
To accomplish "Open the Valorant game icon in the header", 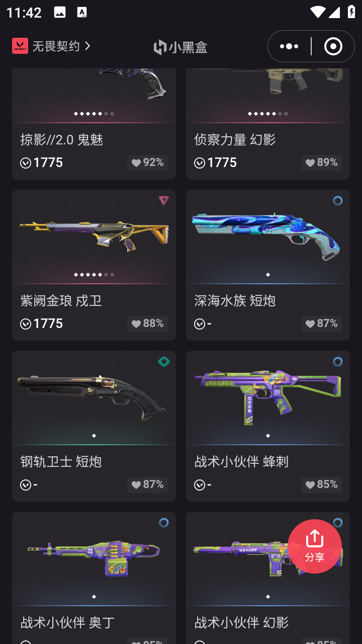I will (x=20, y=46).
